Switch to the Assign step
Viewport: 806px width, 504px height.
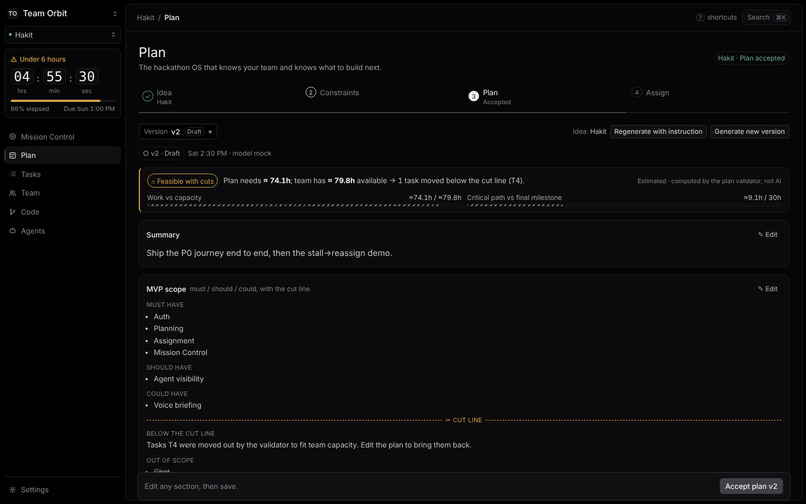point(650,93)
